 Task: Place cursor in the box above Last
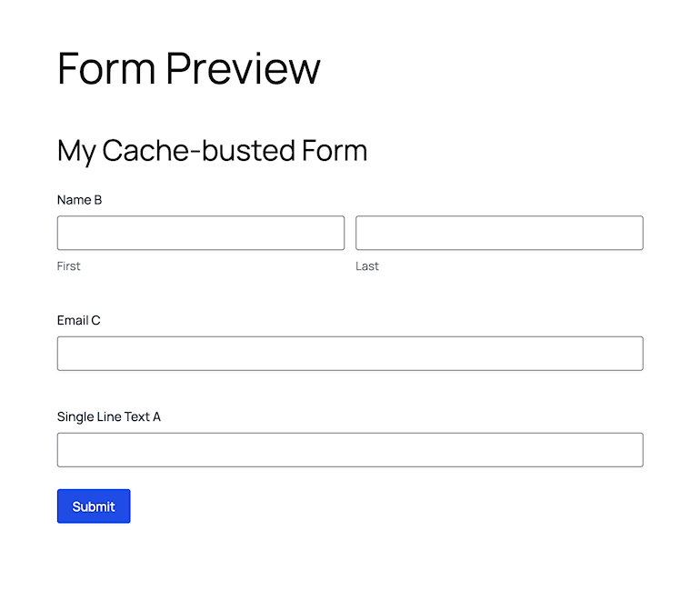point(499,233)
